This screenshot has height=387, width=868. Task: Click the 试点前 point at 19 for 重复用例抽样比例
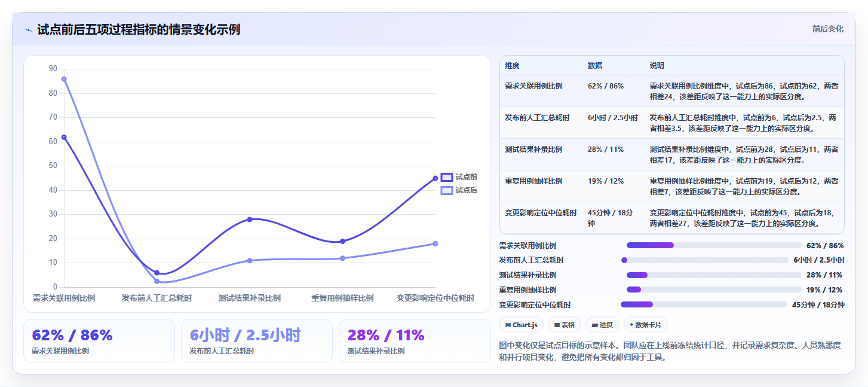point(342,241)
